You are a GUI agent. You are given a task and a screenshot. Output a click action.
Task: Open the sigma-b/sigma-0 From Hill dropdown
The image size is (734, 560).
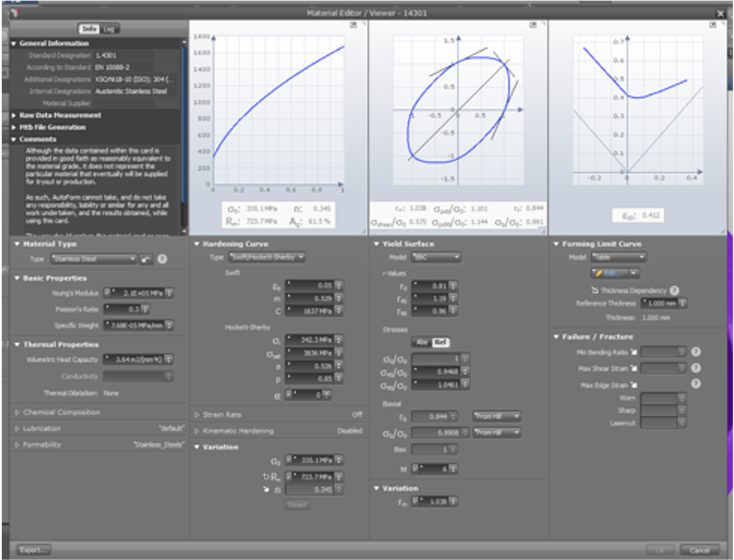click(496, 432)
